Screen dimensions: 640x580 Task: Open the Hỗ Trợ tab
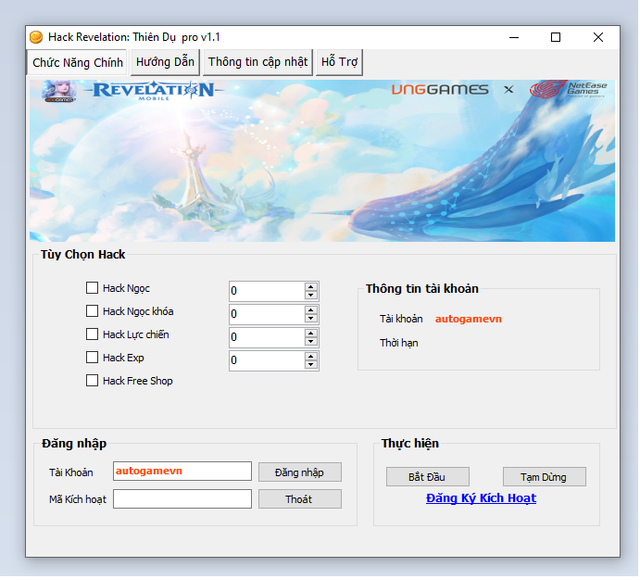339,62
